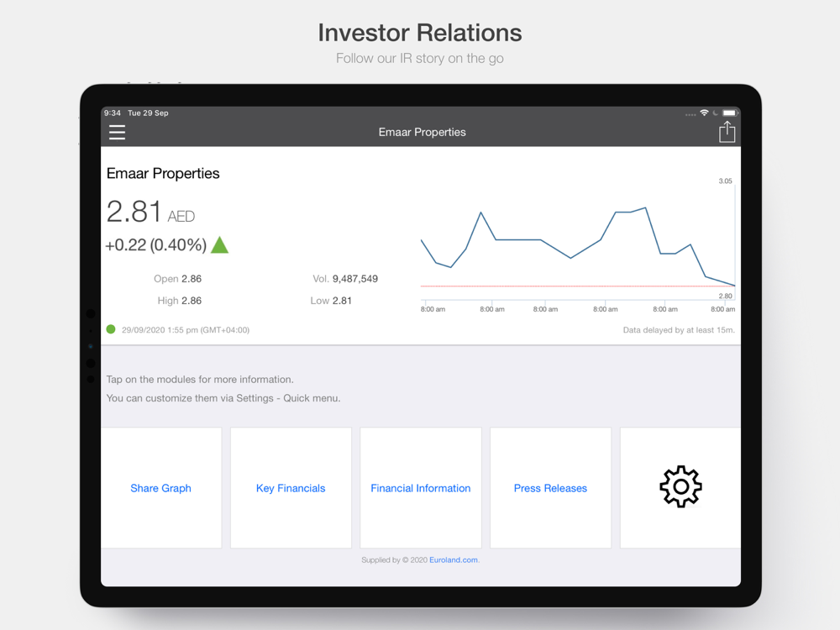Click the High 2.86 value
840x630 pixels.
pos(180,301)
